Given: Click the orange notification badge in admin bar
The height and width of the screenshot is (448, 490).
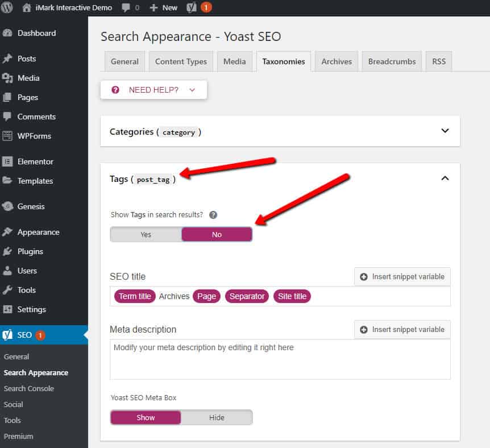Looking at the screenshot, I should [x=206, y=7].
